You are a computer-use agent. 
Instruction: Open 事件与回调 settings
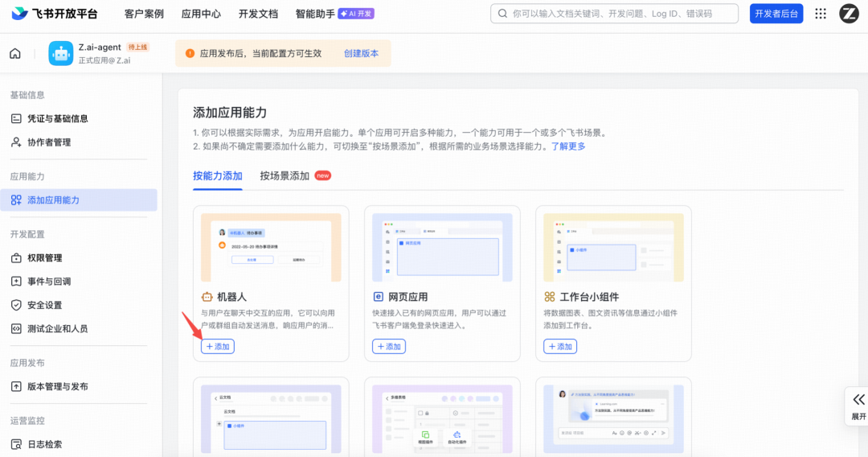tap(48, 282)
